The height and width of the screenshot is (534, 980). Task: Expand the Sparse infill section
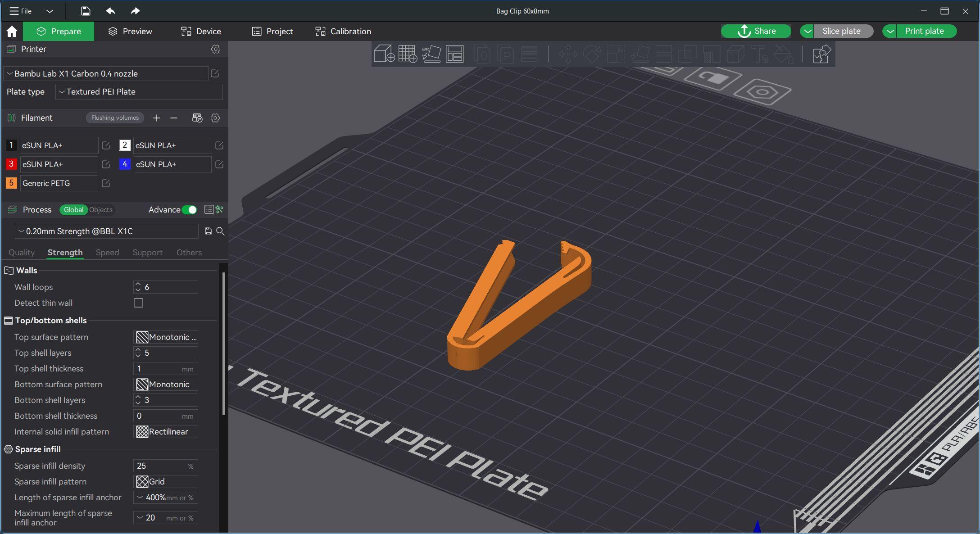(37, 448)
